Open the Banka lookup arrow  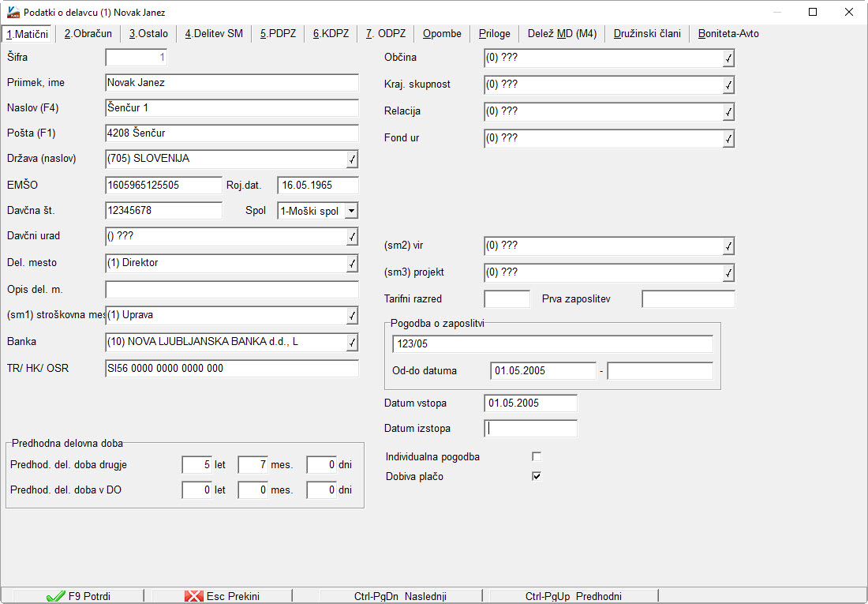click(352, 343)
